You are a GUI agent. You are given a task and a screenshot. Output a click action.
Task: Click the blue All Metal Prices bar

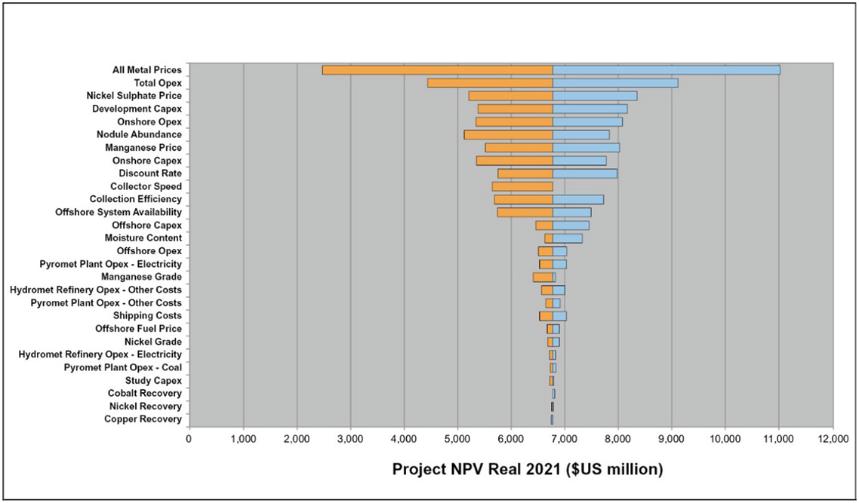click(666, 70)
